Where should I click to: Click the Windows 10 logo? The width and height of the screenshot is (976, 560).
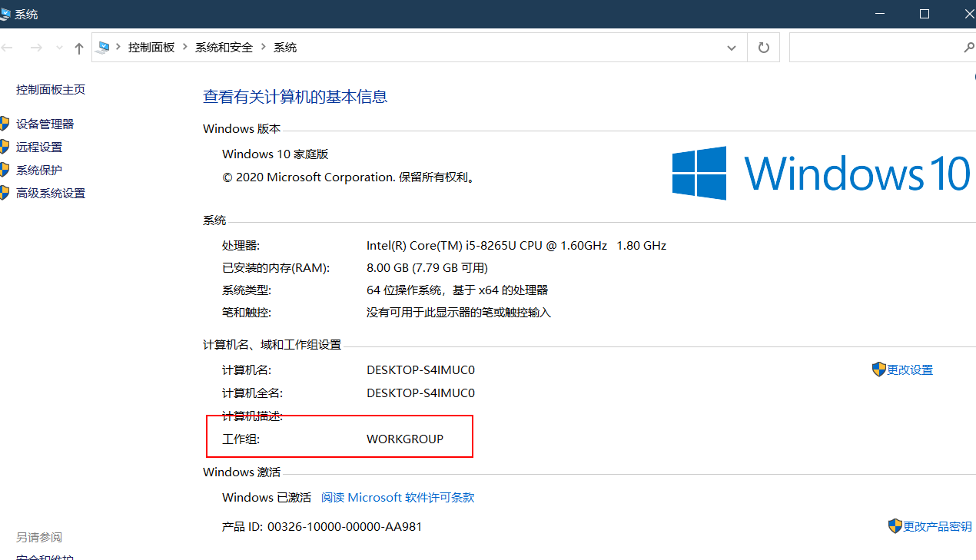tap(821, 173)
